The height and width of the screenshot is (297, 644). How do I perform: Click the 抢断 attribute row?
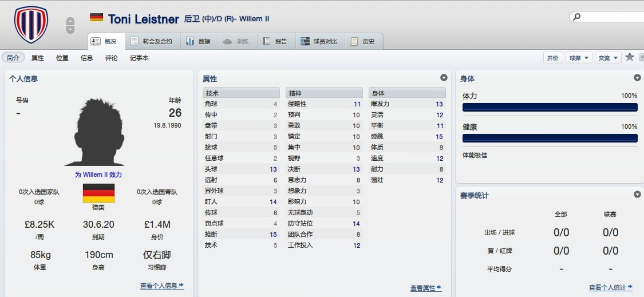(241, 234)
